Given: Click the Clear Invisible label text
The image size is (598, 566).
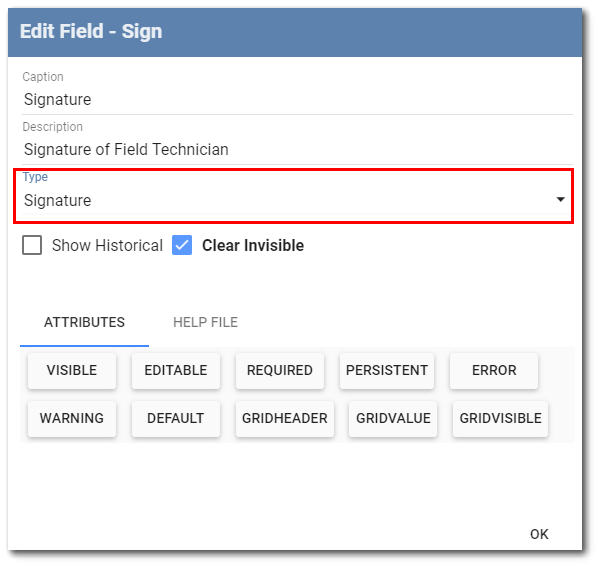Looking at the screenshot, I should pyautogui.click(x=253, y=245).
